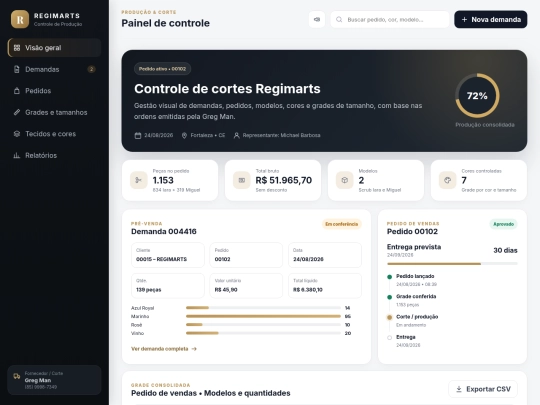Open Grades e tamanhos section
540x405 pixels.
pyautogui.click(x=54, y=112)
